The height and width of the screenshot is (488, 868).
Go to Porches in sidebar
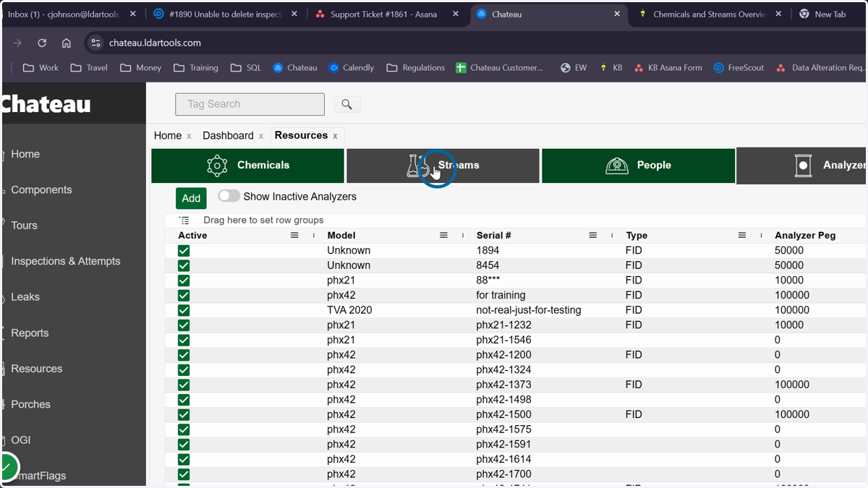click(x=30, y=405)
